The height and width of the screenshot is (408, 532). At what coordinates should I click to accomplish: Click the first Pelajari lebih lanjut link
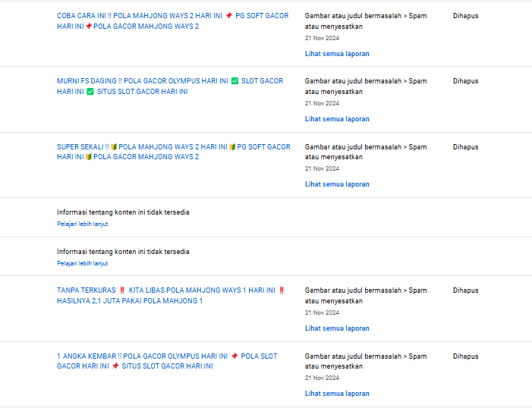coord(83,224)
